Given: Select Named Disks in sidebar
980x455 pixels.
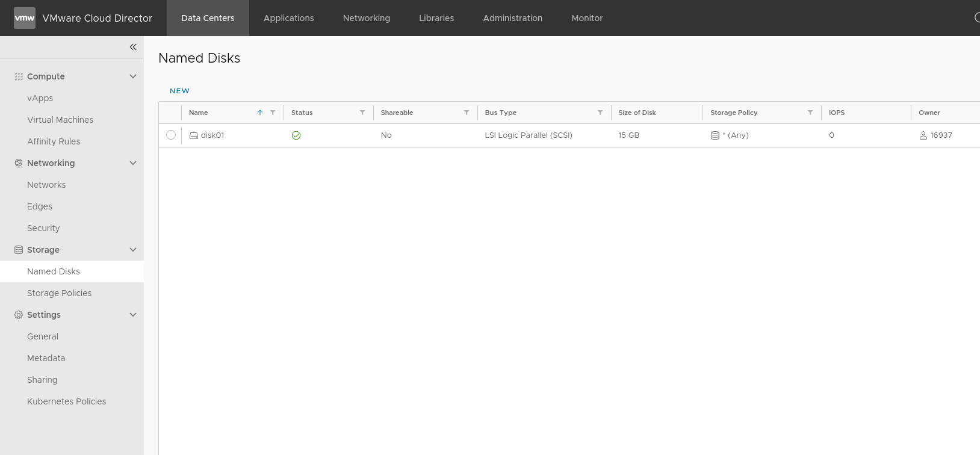Looking at the screenshot, I should (x=72, y=271).
